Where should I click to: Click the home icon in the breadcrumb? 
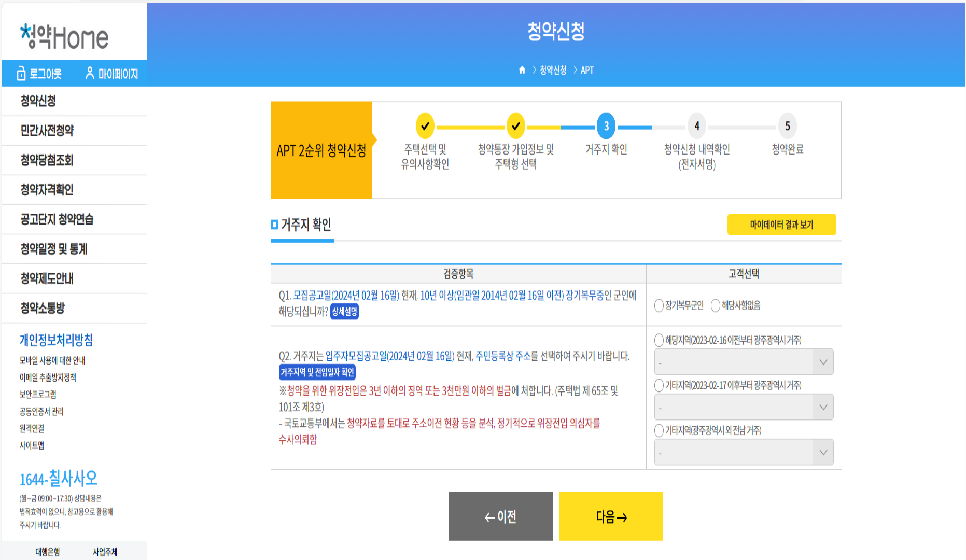click(x=522, y=70)
